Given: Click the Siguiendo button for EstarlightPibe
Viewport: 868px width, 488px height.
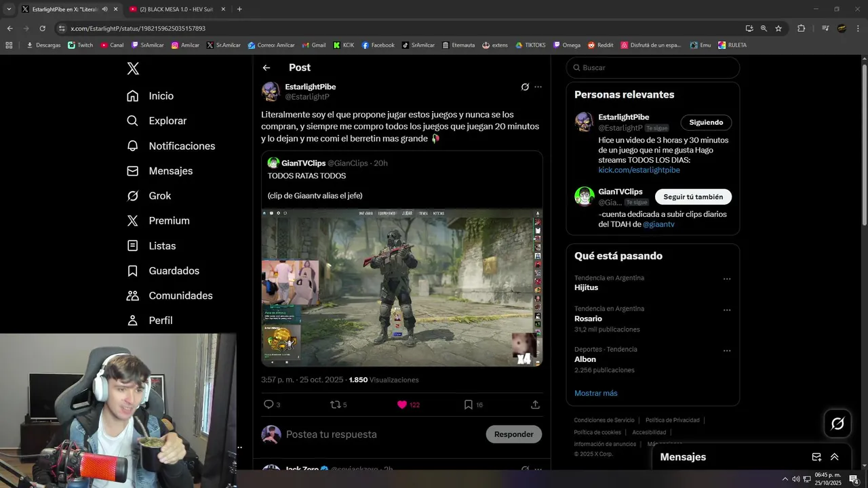Looking at the screenshot, I should click(706, 123).
